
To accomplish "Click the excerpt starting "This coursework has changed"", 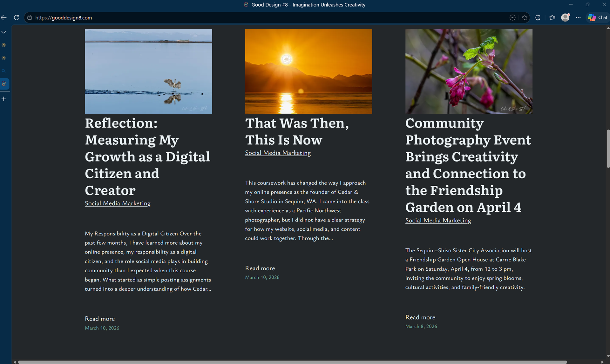I will (307, 210).
